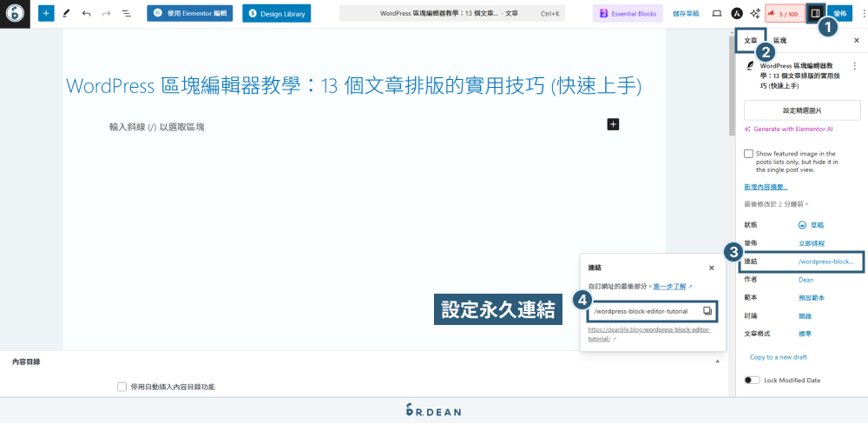Open the 開啟 discussion setting
Screen dimensions: 868x424
tap(805, 315)
